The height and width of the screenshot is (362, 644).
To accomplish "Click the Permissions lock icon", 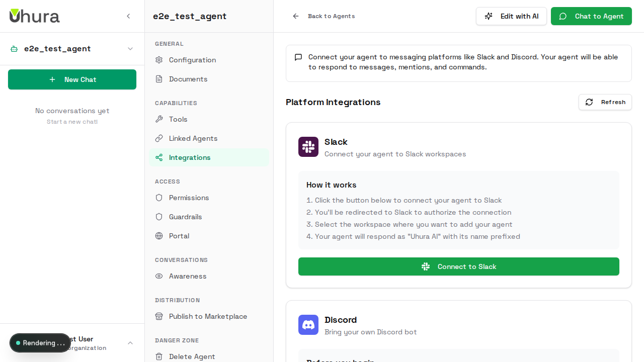I will pyautogui.click(x=158, y=198).
